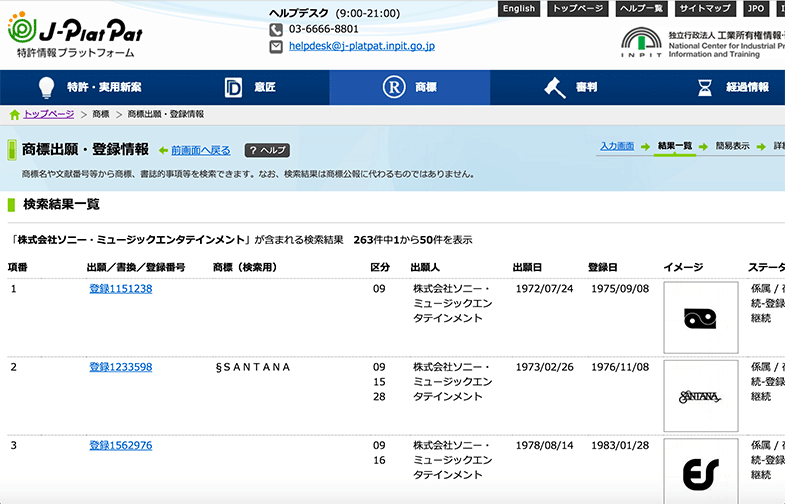Click 商標 in the breadcrumb
Image resolution: width=785 pixels, height=504 pixels.
pyautogui.click(x=101, y=114)
